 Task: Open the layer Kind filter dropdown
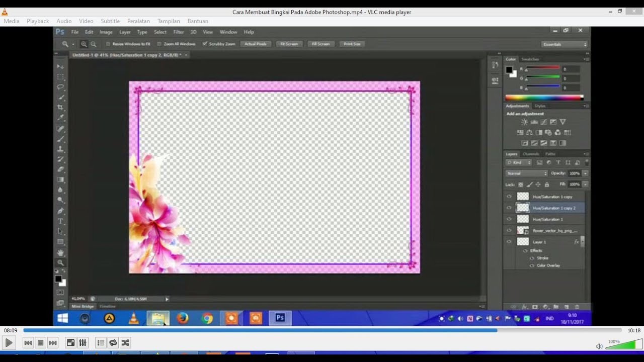click(x=519, y=163)
